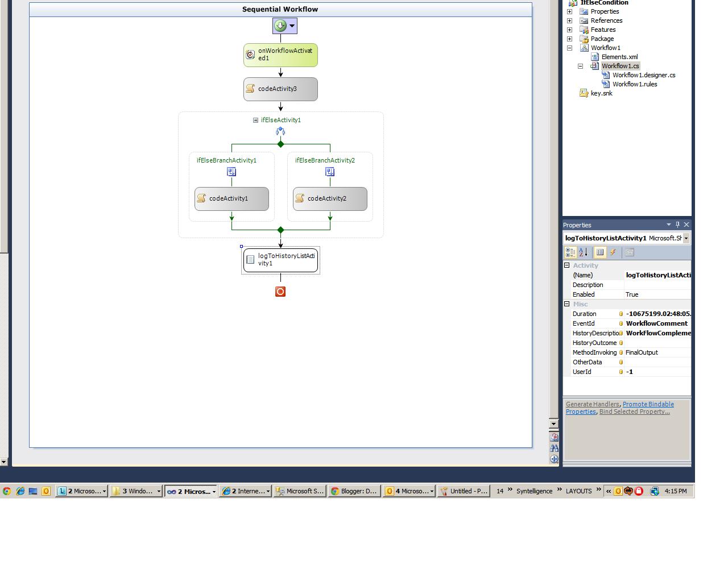The image size is (728, 582).
Task: Click the designer scroll down arrow
Action: coord(554,424)
